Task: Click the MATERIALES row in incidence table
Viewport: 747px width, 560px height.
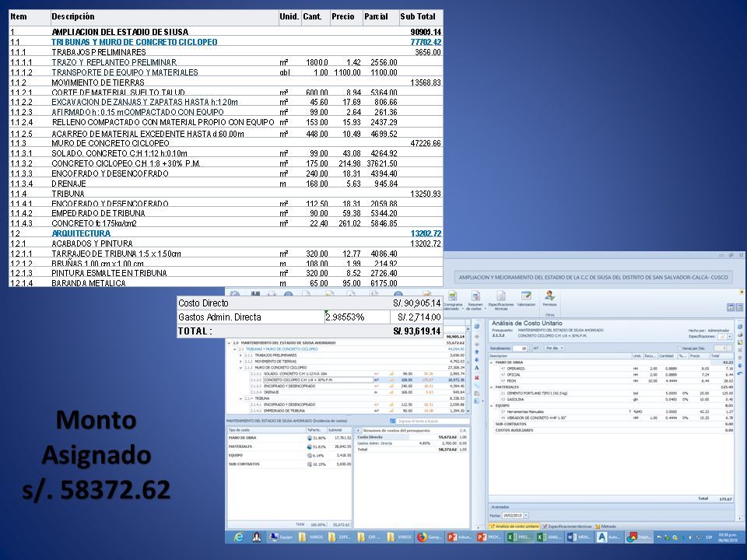Action: point(289,446)
